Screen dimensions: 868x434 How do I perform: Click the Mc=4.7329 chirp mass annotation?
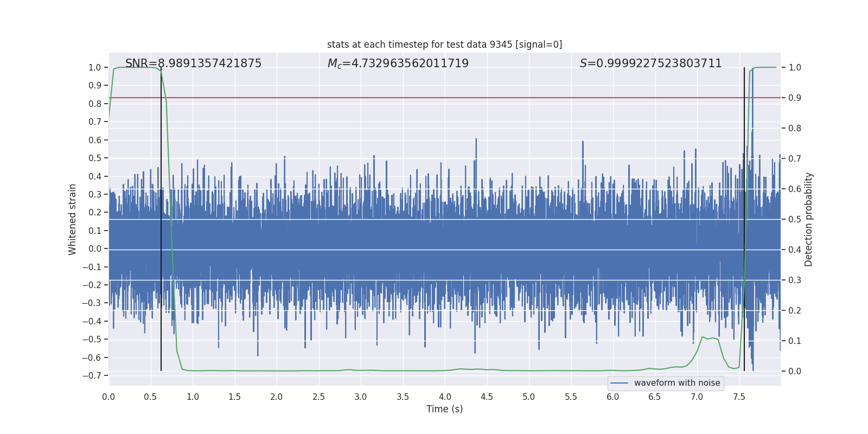pyautogui.click(x=398, y=63)
